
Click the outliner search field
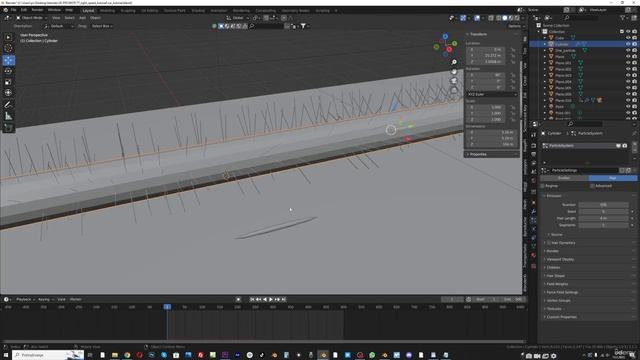[x=581, y=18]
